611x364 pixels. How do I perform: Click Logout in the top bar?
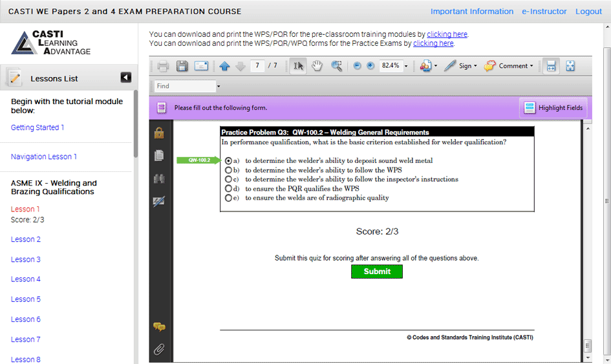pos(589,11)
